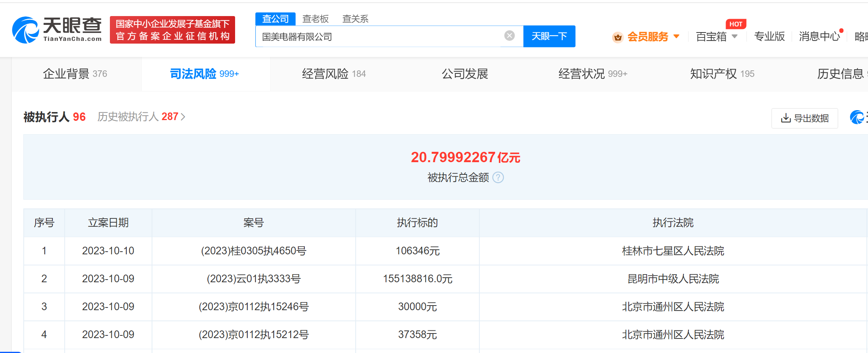Click the 被执行人 96 heading

click(x=54, y=117)
